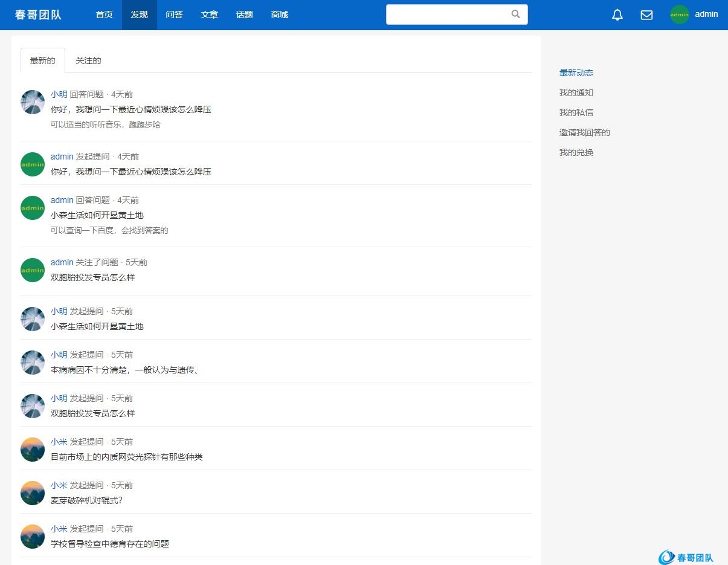
Task: Open 邀请我回答的 sidebar link
Action: pyautogui.click(x=584, y=132)
